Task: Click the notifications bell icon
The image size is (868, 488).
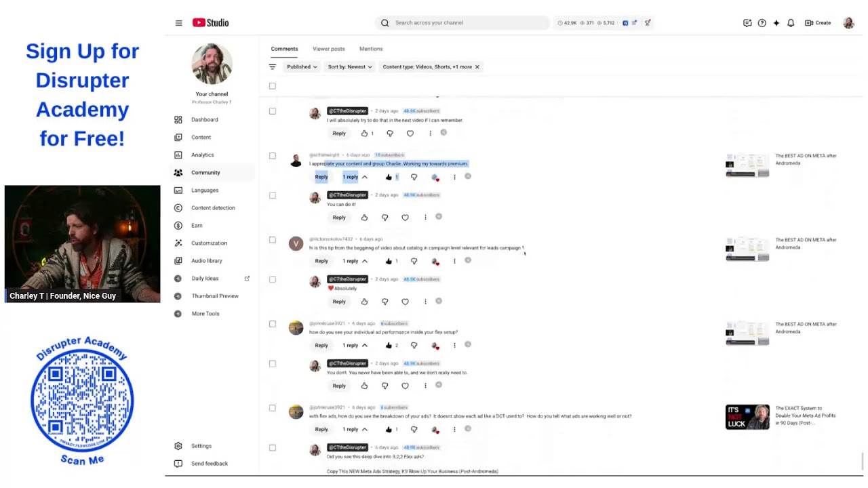Action: [x=791, y=23]
